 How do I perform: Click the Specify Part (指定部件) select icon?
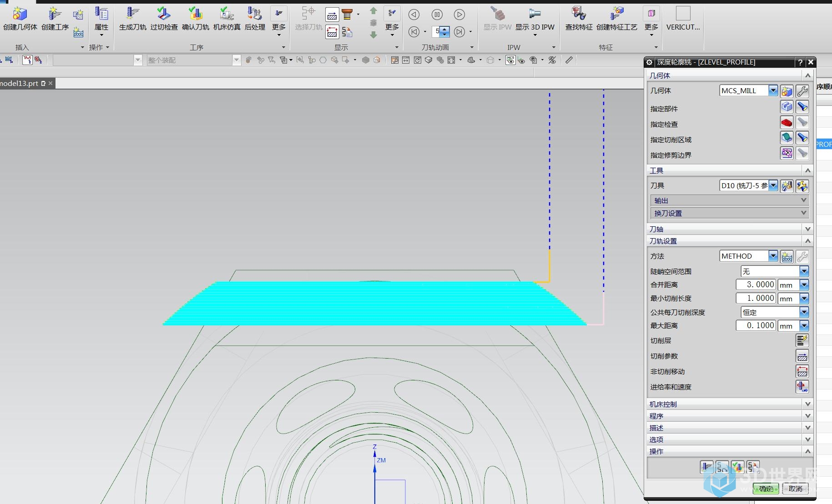click(787, 107)
